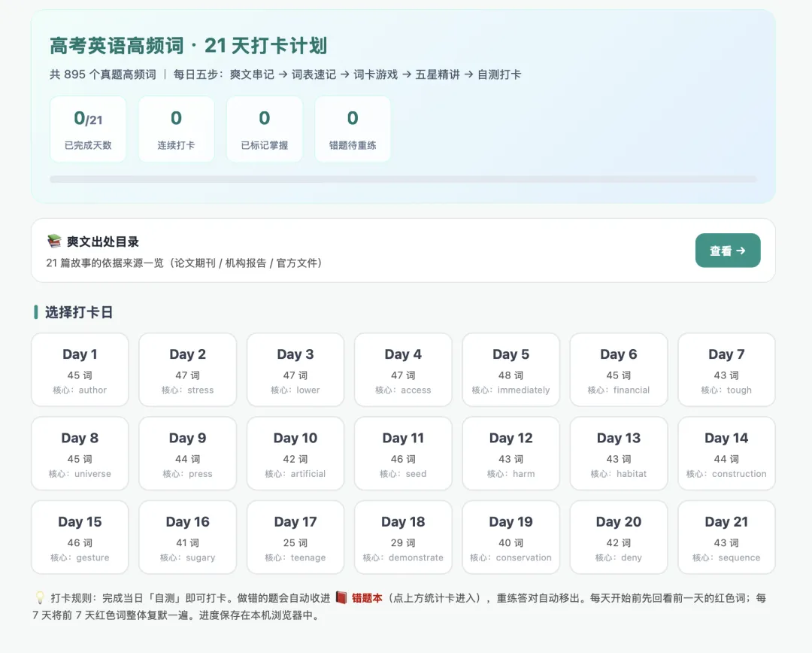
Task: Open the 已标记掌握 stat card
Action: coord(264,129)
